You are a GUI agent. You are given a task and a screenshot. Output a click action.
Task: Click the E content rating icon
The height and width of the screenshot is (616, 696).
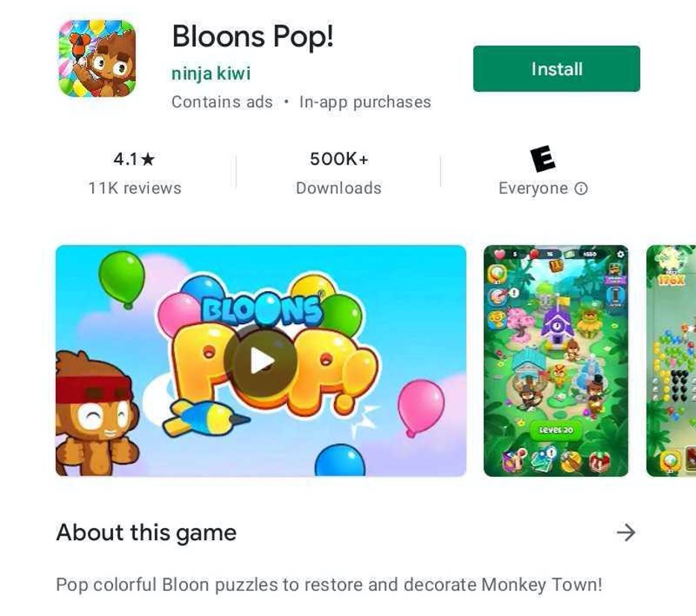click(542, 158)
